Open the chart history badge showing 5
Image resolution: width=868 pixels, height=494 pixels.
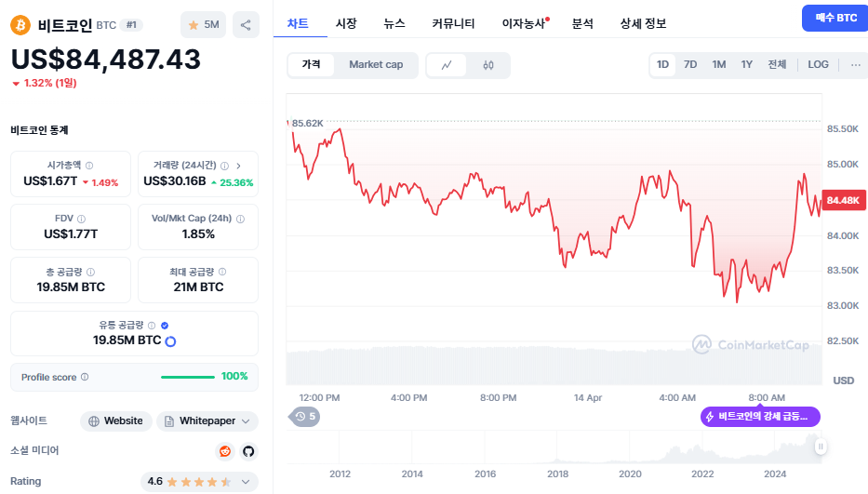(x=305, y=417)
